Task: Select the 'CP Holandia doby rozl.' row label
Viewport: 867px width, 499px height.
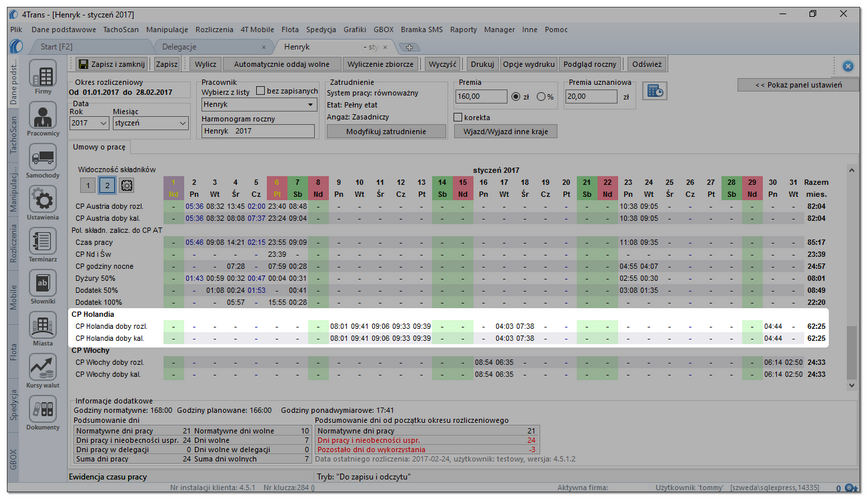Action: (x=111, y=326)
